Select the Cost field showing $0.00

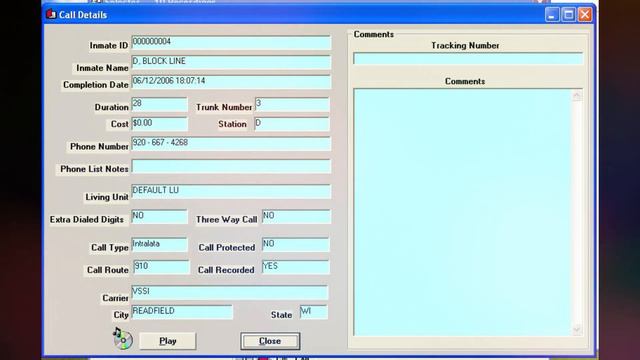160,124
